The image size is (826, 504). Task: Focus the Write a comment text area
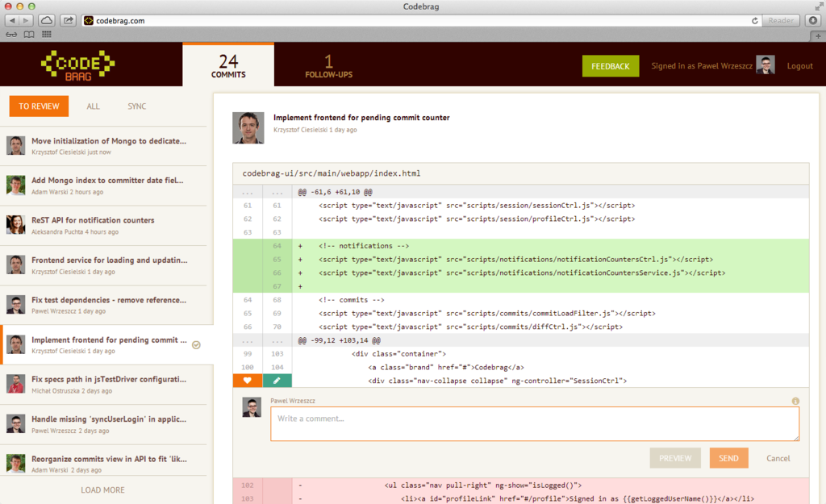(535, 423)
